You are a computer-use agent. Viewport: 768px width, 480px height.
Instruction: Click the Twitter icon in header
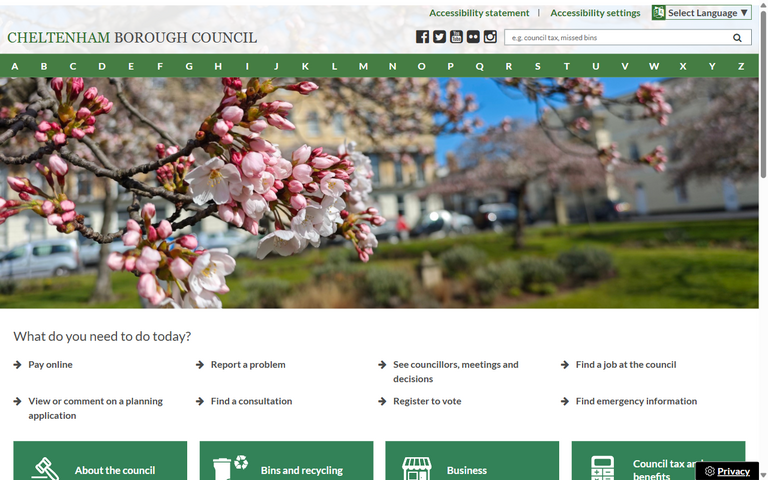[439, 37]
